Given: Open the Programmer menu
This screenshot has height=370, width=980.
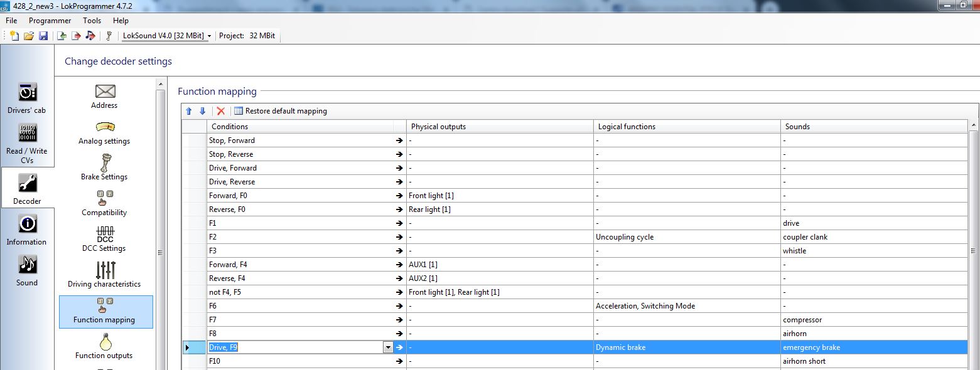Looking at the screenshot, I should click(x=50, y=21).
